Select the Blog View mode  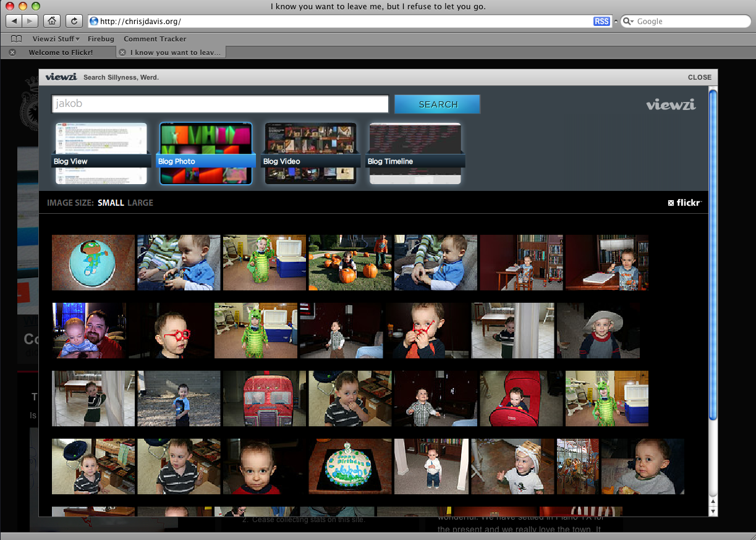[x=101, y=153]
